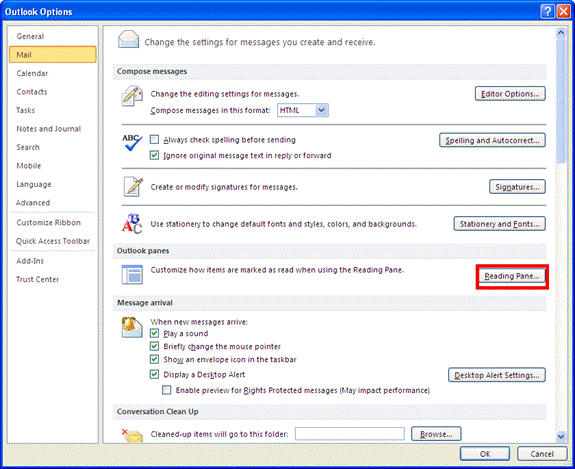Toggle Show an envelope icon in taskbar

(154, 359)
